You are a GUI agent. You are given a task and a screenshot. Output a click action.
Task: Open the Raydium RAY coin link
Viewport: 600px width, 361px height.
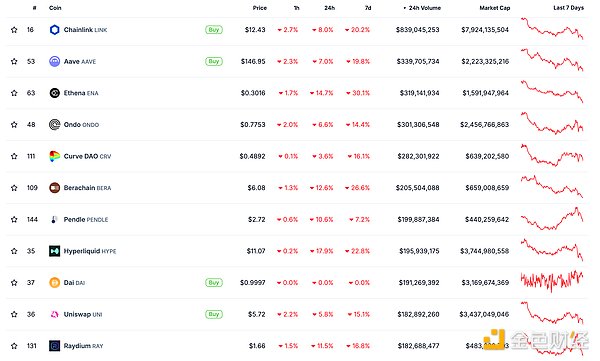pos(83,346)
